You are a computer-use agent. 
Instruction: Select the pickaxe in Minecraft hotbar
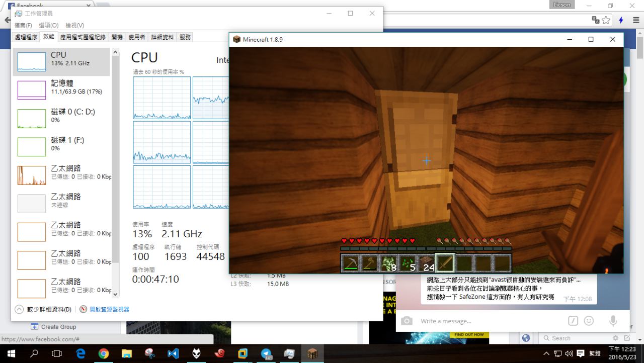click(x=351, y=263)
